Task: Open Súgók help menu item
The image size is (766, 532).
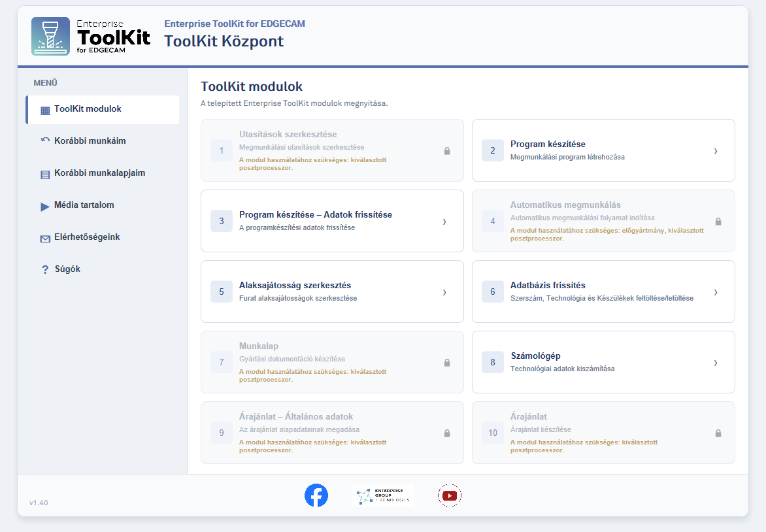Action: (103, 269)
